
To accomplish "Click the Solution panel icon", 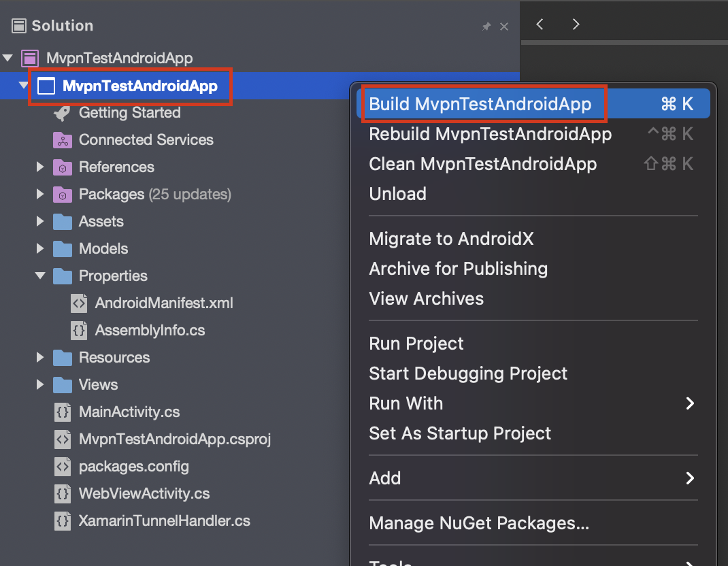I will [18, 26].
